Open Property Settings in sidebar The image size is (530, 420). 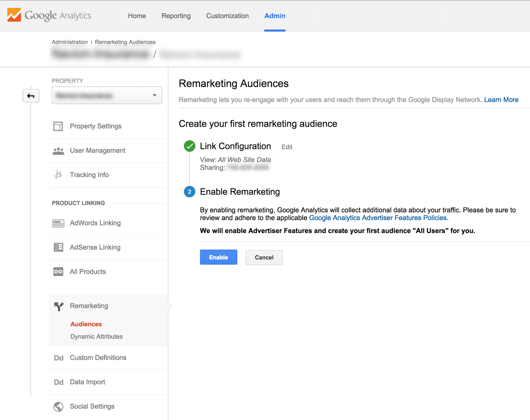[x=96, y=126]
